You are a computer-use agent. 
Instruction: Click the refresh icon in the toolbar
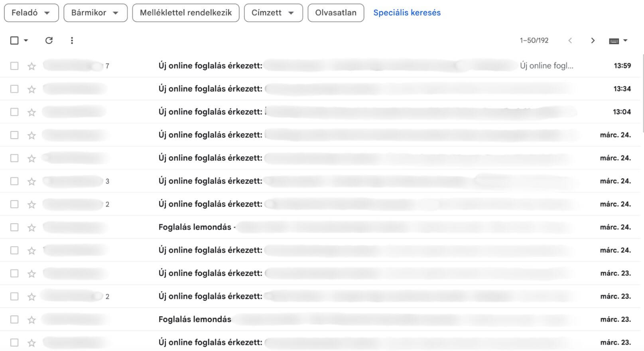pyautogui.click(x=49, y=40)
